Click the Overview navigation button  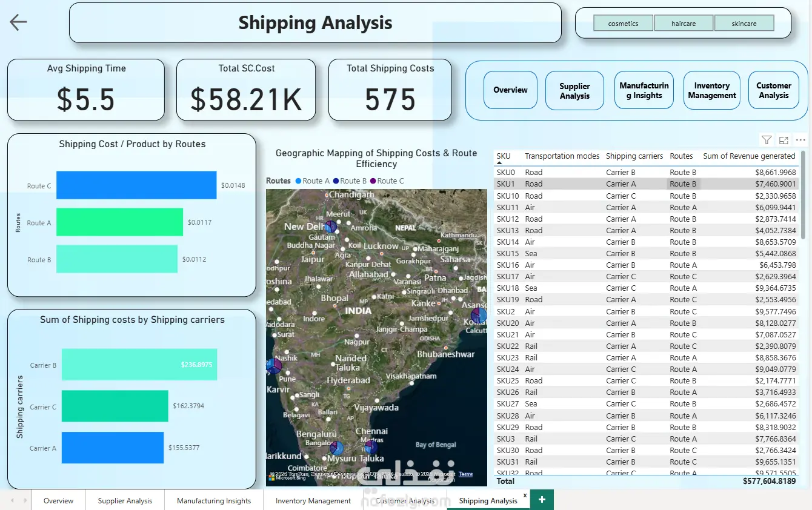tap(510, 90)
